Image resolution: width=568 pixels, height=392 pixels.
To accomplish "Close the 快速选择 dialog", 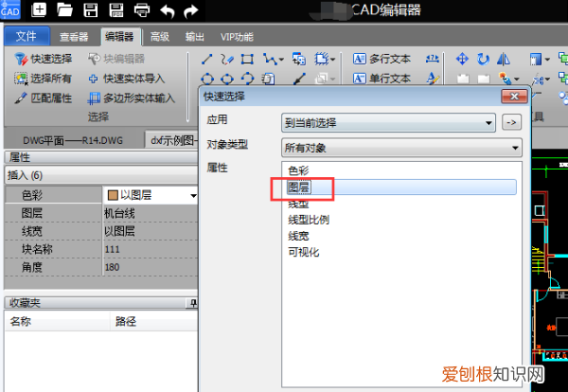I will tap(514, 97).
